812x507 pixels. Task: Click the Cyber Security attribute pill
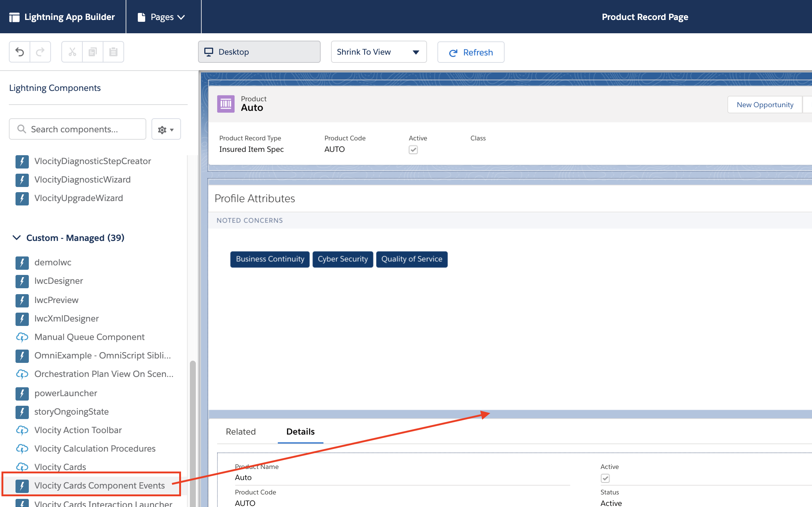coord(343,259)
